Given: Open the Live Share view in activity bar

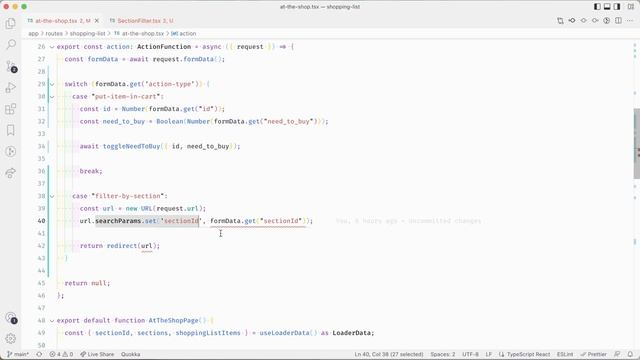Looking at the screenshot, I should [11, 173].
